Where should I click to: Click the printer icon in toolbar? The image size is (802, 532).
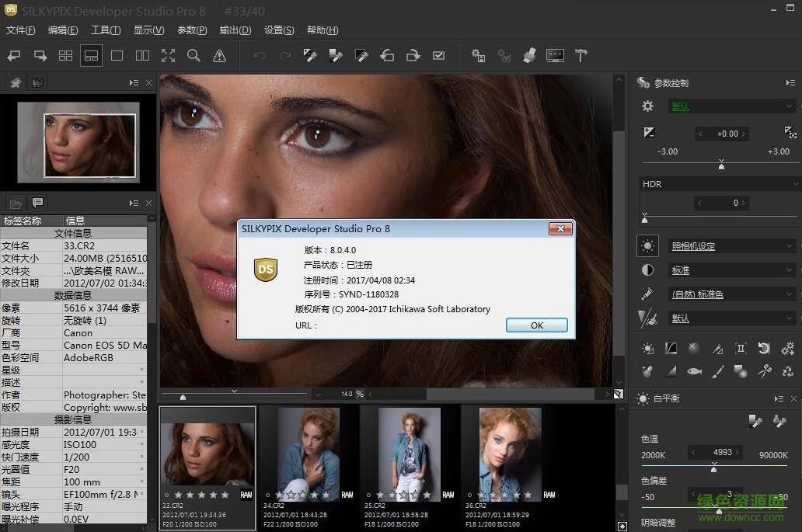point(529,55)
